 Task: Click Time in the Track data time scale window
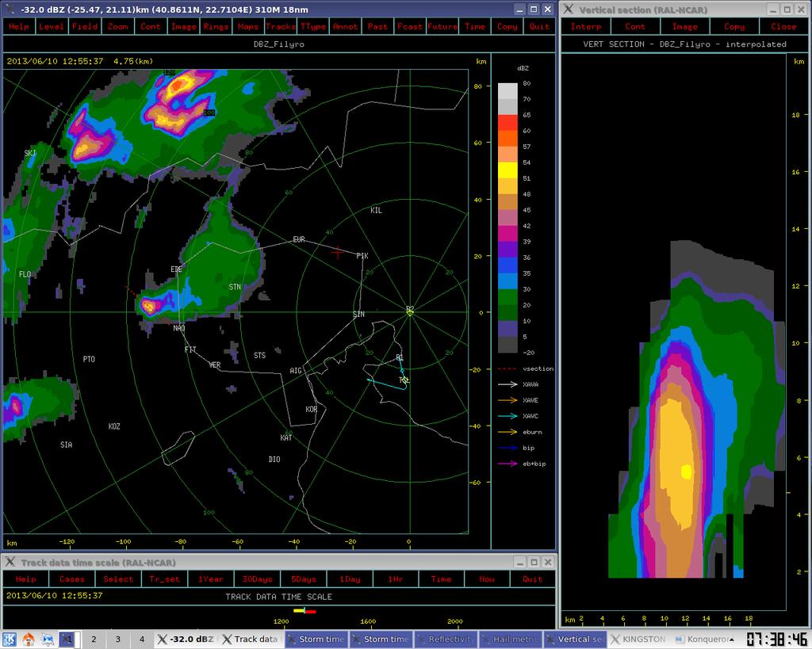441,579
